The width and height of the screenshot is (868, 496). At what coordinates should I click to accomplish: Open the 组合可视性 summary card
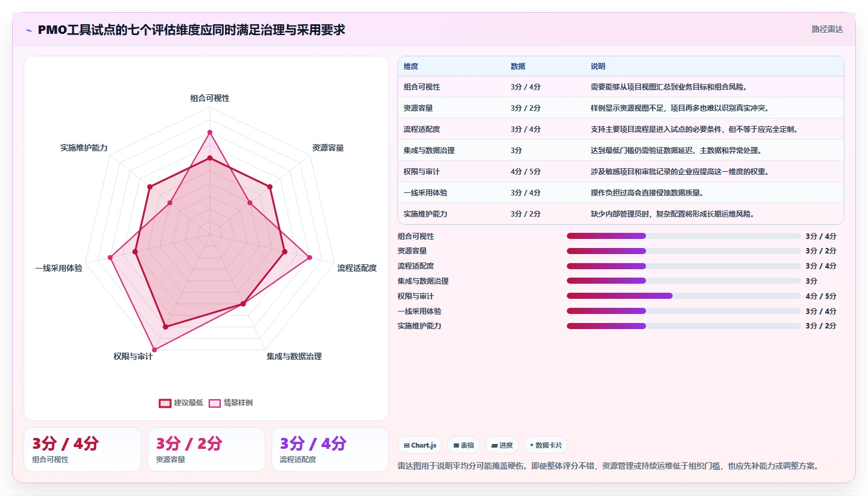tap(82, 449)
